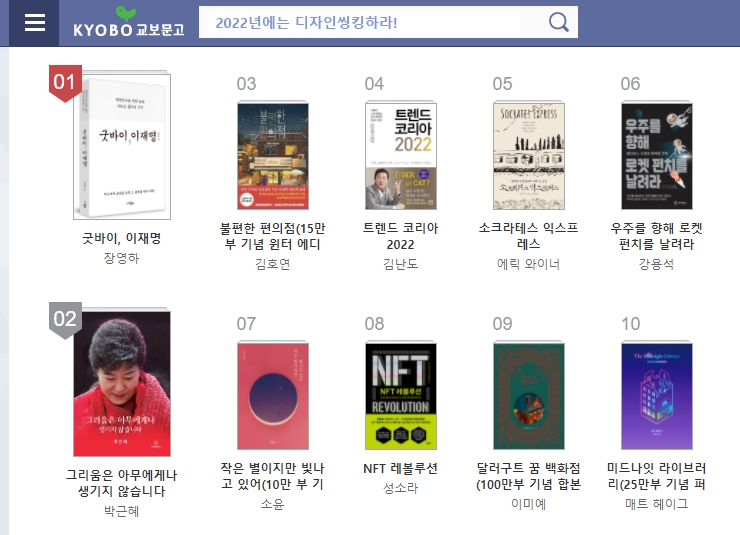740x535 pixels.
Task: Click rank number 07
Action: point(246,324)
